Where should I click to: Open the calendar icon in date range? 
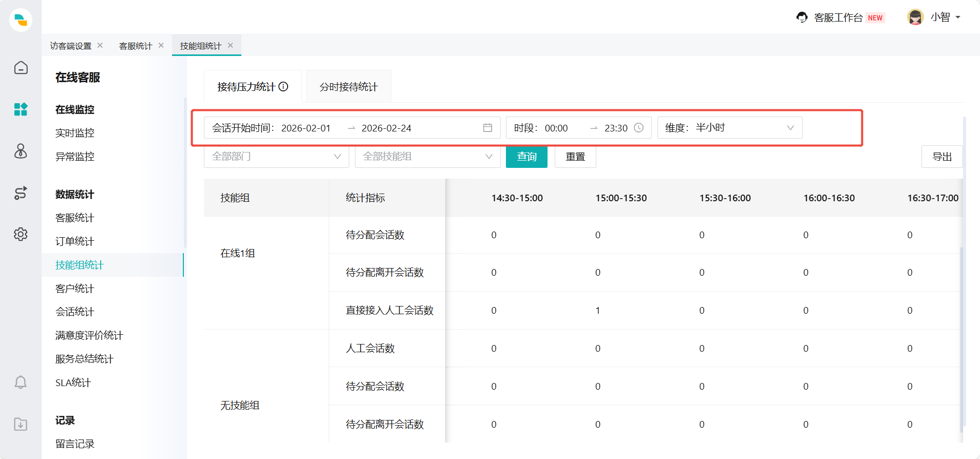tap(487, 128)
